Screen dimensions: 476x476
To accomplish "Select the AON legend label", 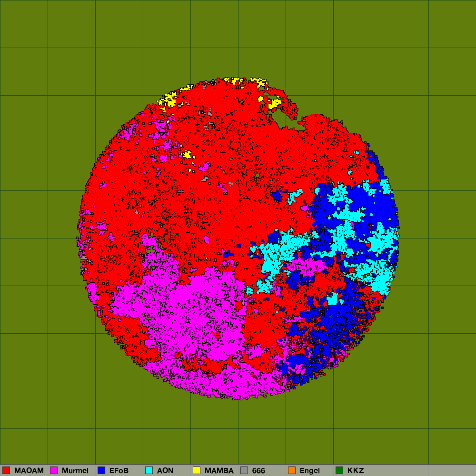I will (x=165, y=471).
